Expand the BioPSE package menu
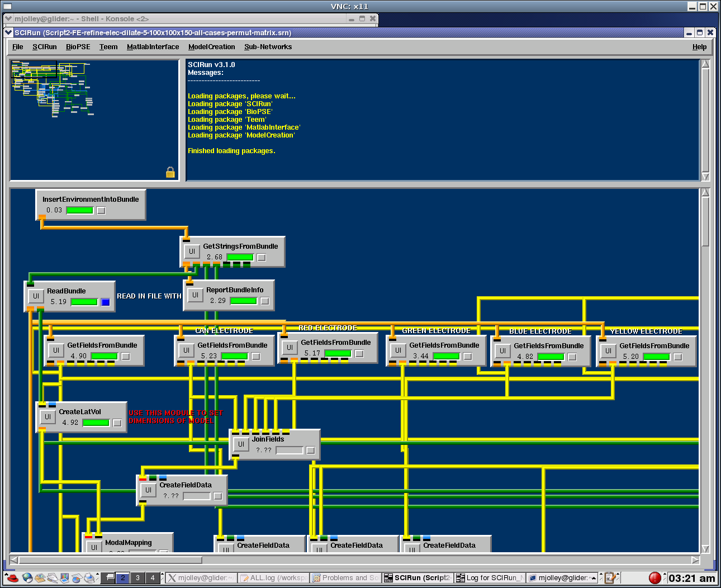This screenshot has width=721, height=588. tap(78, 47)
